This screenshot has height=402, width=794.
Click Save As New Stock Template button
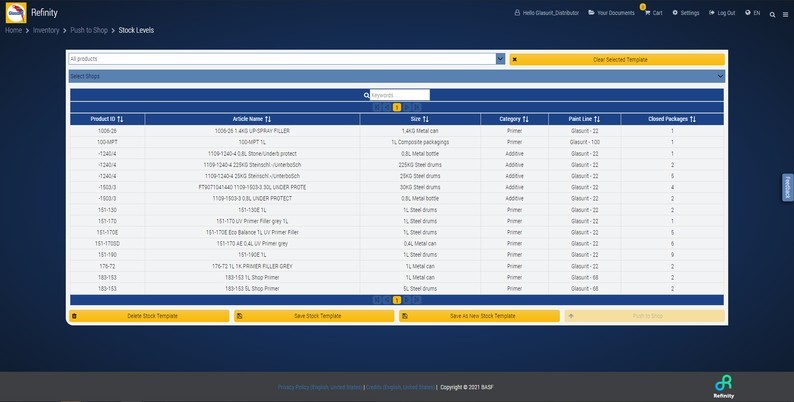[x=479, y=316]
